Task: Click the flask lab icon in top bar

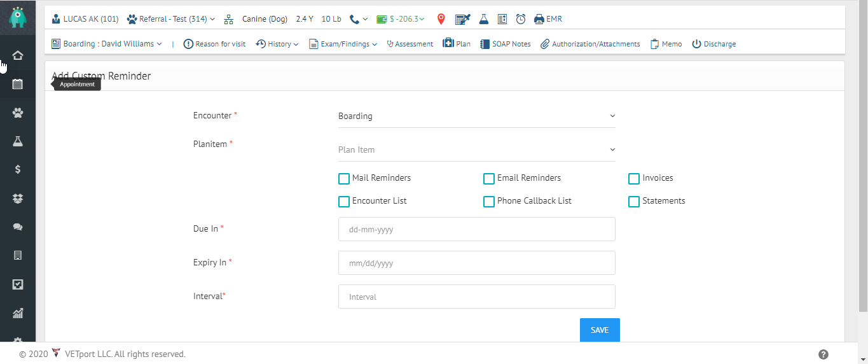Action: (x=484, y=19)
